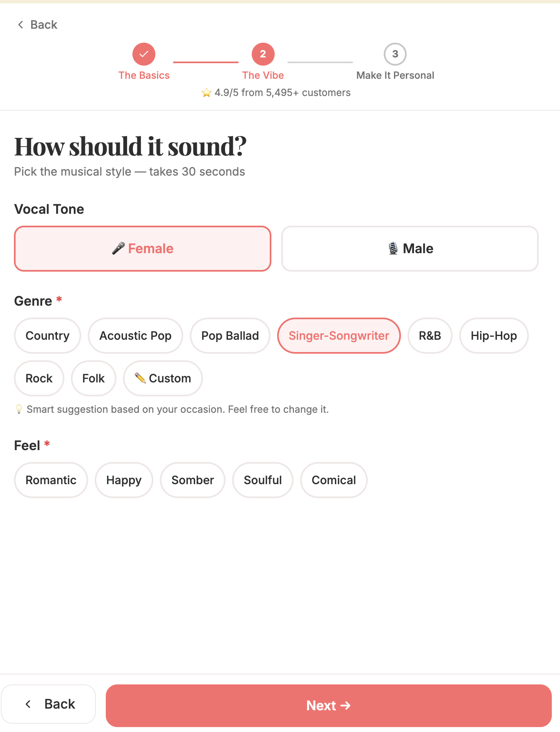
Task: Choose the Country genre chip
Action: pyautogui.click(x=47, y=336)
